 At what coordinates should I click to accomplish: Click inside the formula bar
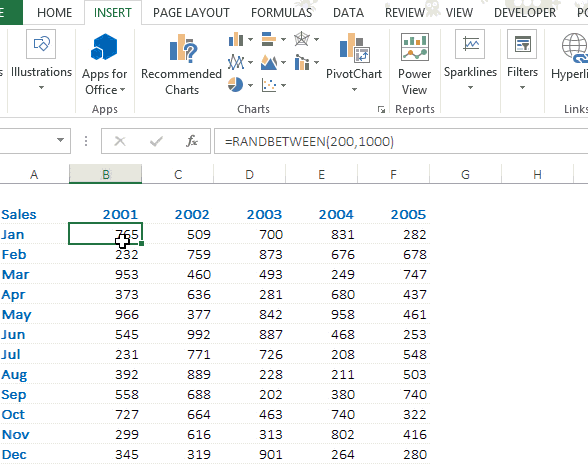pyautogui.click(x=400, y=141)
